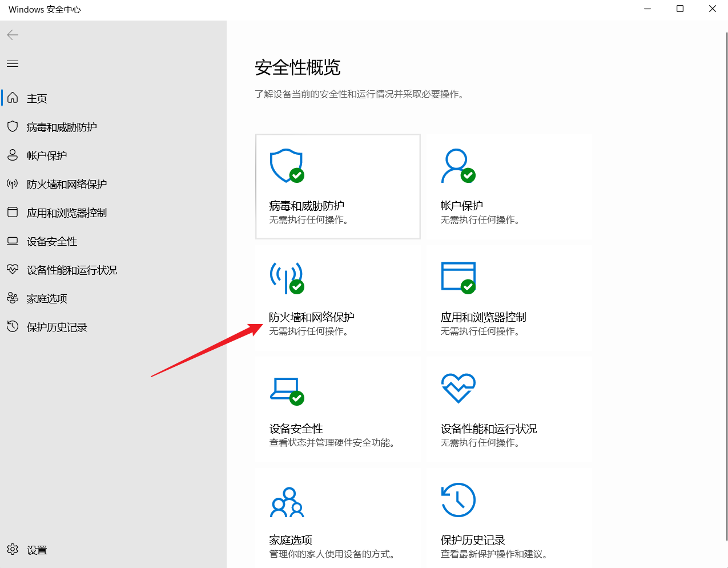Maximize the Windows 安全中心 window

click(680, 9)
